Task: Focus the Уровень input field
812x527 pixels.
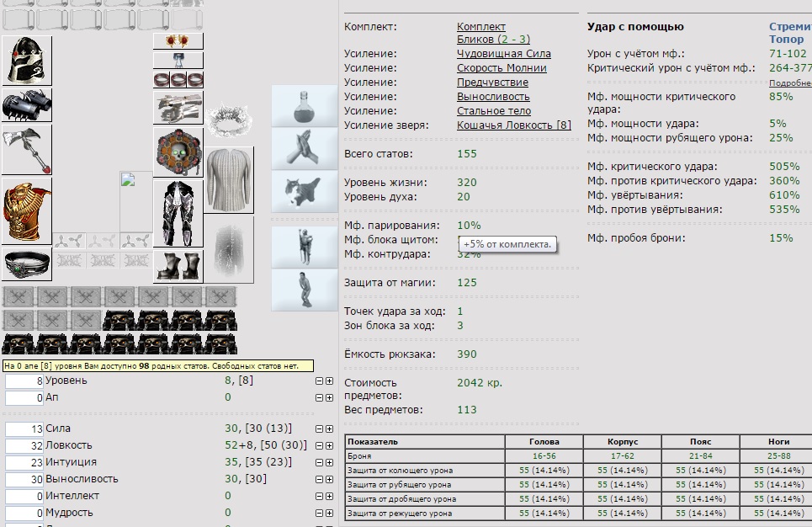Action: [x=24, y=381]
